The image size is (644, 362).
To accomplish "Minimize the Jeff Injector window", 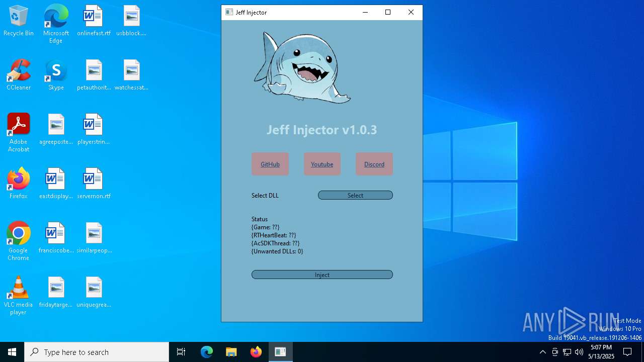I will pos(365,12).
